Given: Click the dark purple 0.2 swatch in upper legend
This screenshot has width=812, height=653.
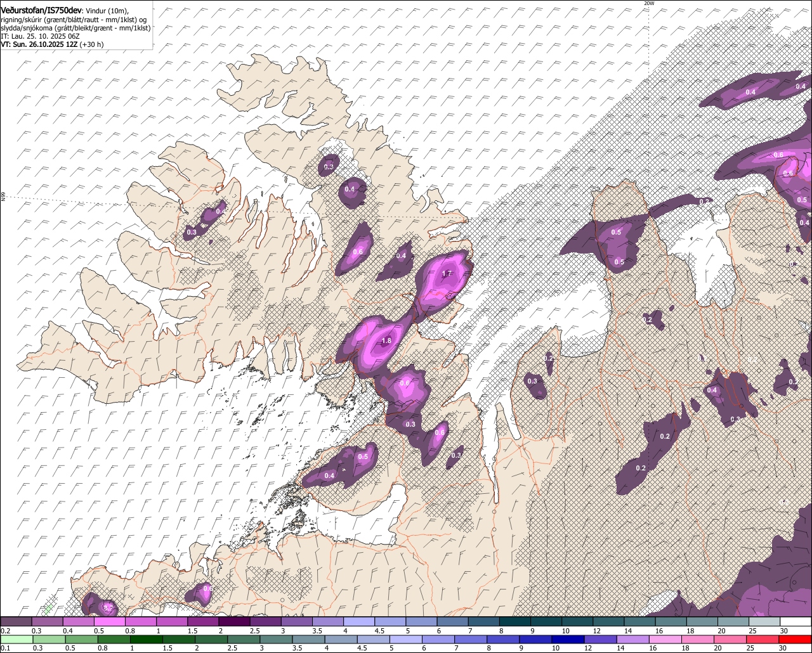Looking at the screenshot, I should (x=16, y=621).
